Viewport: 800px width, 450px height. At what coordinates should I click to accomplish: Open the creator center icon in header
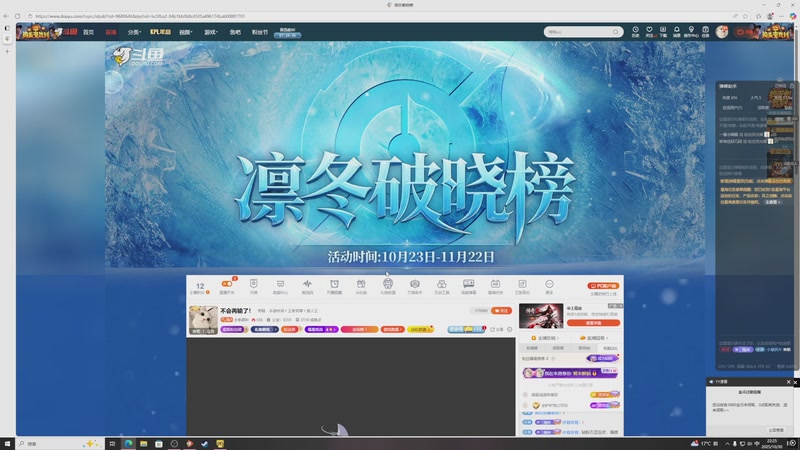(691, 32)
